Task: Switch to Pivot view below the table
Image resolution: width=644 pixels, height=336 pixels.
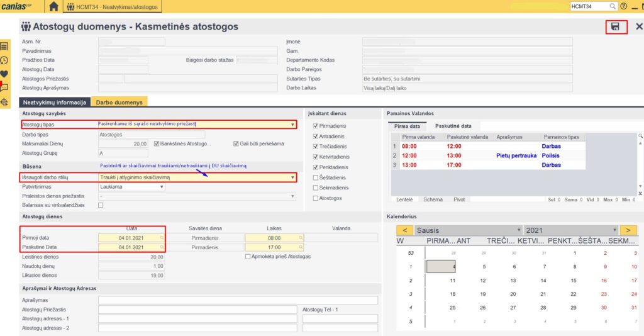Action: click(459, 199)
